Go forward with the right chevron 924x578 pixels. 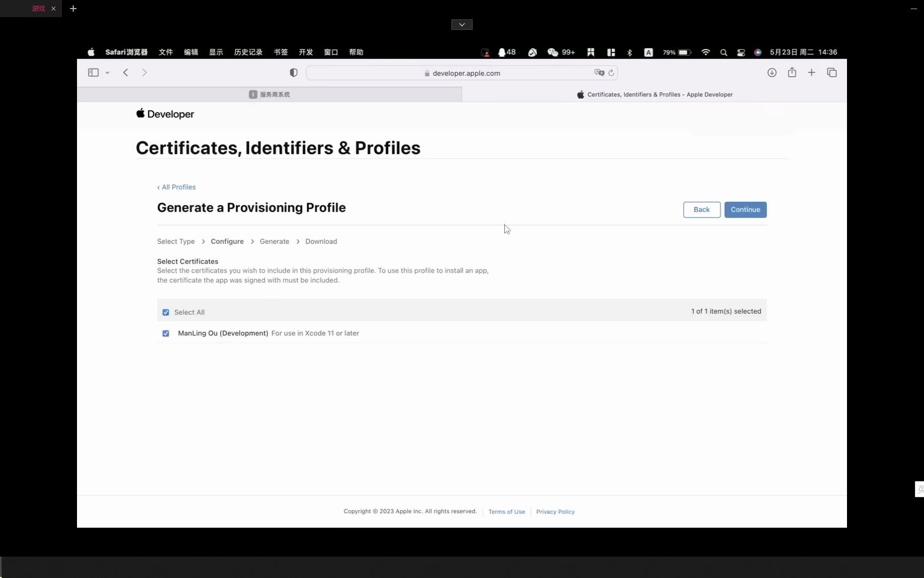[144, 73]
